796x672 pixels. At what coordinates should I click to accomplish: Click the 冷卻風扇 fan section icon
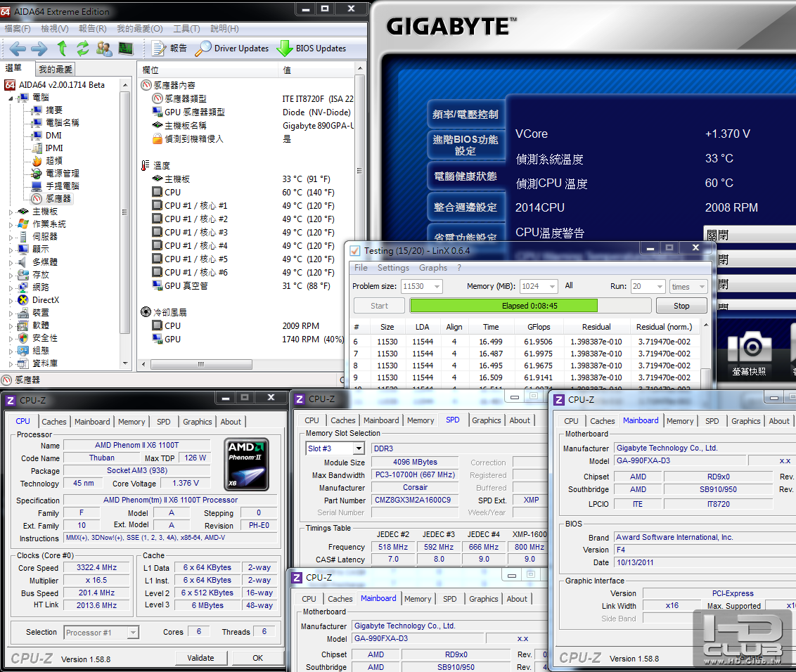(x=146, y=312)
